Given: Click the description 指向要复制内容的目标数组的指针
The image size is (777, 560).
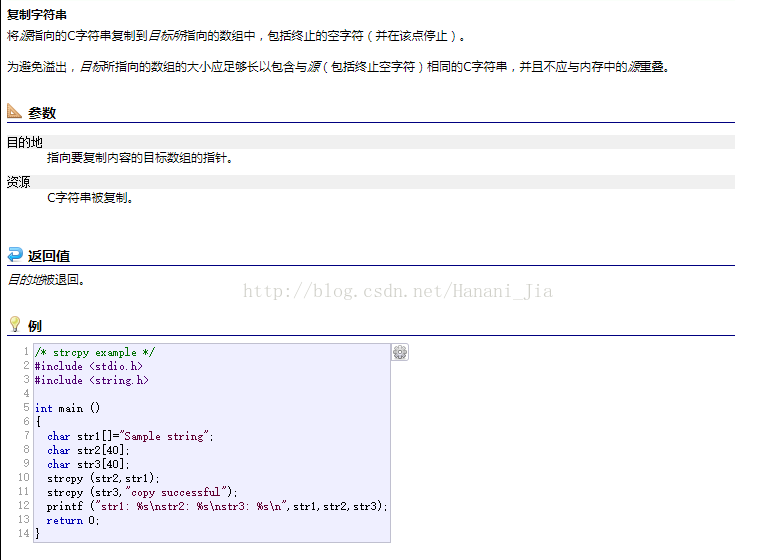Looking at the screenshot, I should pos(140,158).
